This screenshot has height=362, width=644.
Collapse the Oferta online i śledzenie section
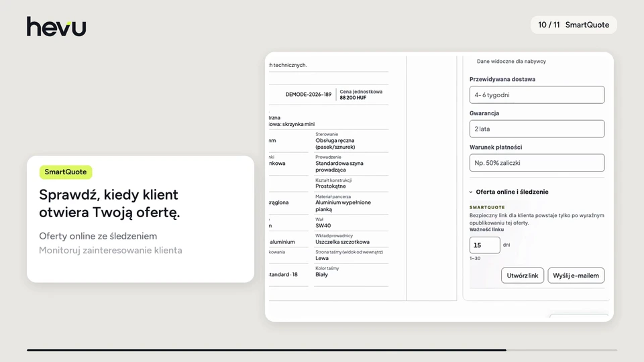tap(509, 192)
